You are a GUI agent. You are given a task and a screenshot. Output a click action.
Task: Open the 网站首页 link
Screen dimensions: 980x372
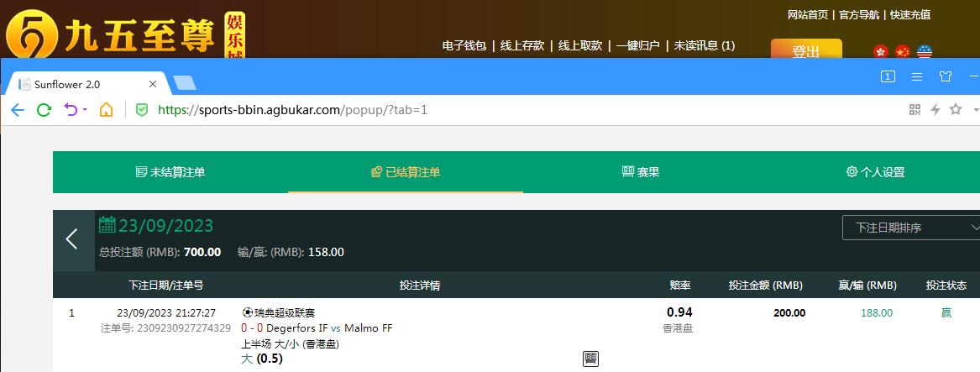[x=808, y=15]
